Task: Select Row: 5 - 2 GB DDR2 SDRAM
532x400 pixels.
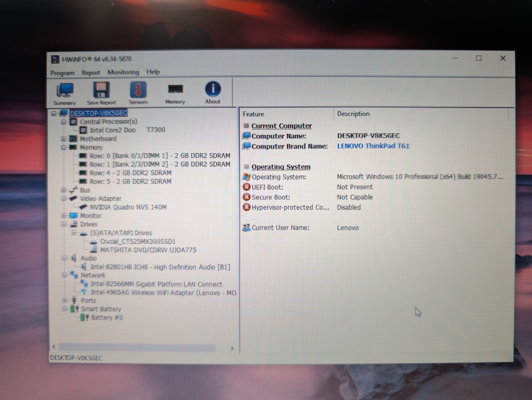Action: click(x=131, y=182)
